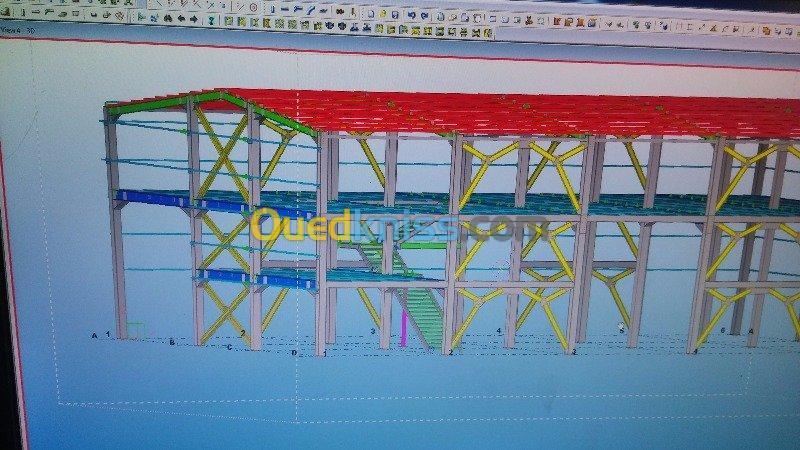Select the concrete polybeam tool in lower toolbar

[49, 12]
